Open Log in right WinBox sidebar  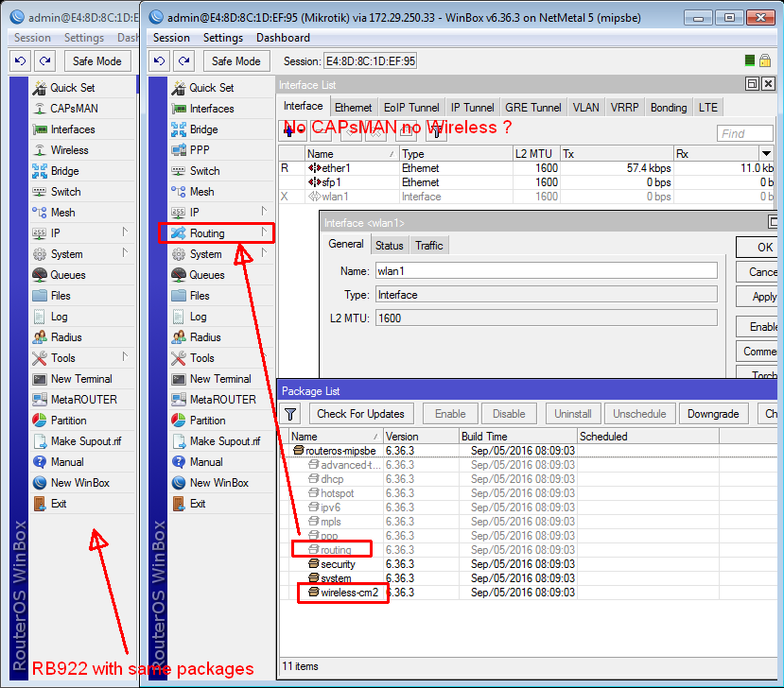point(198,317)
